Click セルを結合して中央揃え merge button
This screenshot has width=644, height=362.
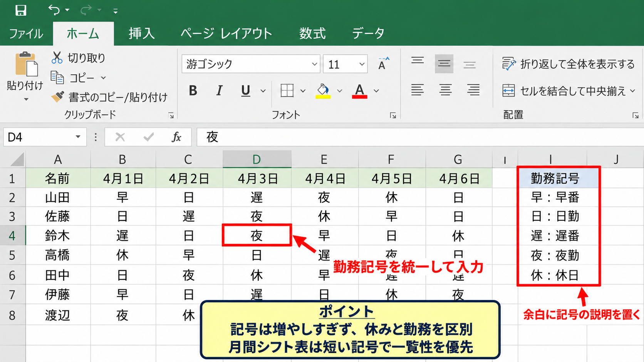point(565,91)
